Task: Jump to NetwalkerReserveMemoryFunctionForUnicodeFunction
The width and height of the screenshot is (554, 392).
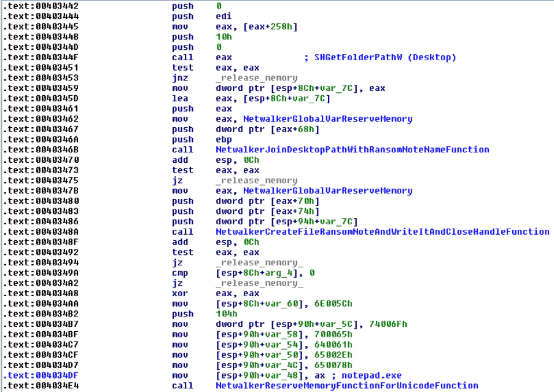Action: click(346, 385)
